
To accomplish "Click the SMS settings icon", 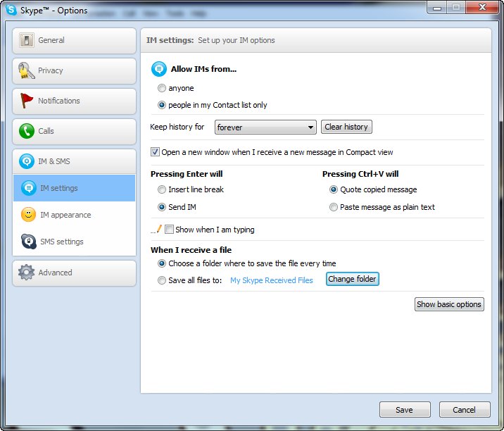I will tap(28, 242).
